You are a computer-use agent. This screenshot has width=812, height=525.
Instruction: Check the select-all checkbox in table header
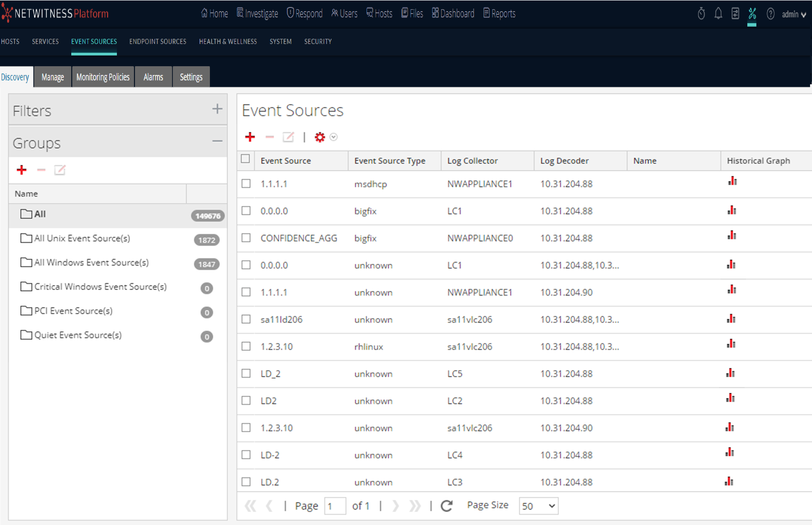(245, 159)
